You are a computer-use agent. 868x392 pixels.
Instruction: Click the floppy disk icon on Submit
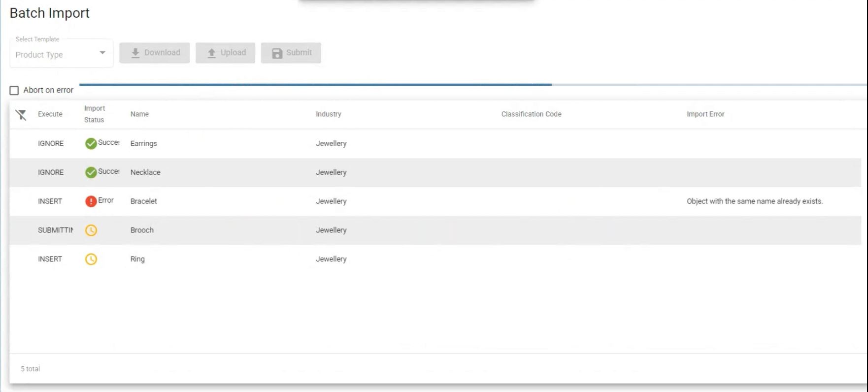pos(277,53)
